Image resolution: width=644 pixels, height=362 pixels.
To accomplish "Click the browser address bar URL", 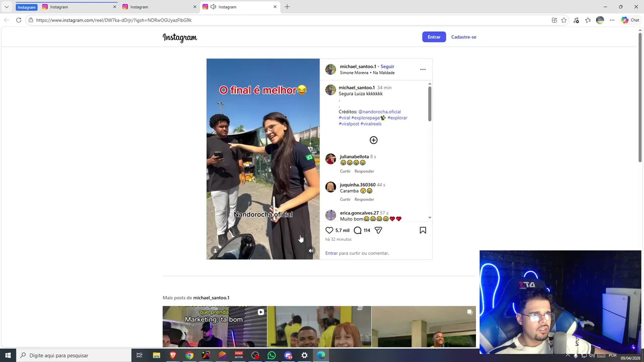I will point(114,20).
